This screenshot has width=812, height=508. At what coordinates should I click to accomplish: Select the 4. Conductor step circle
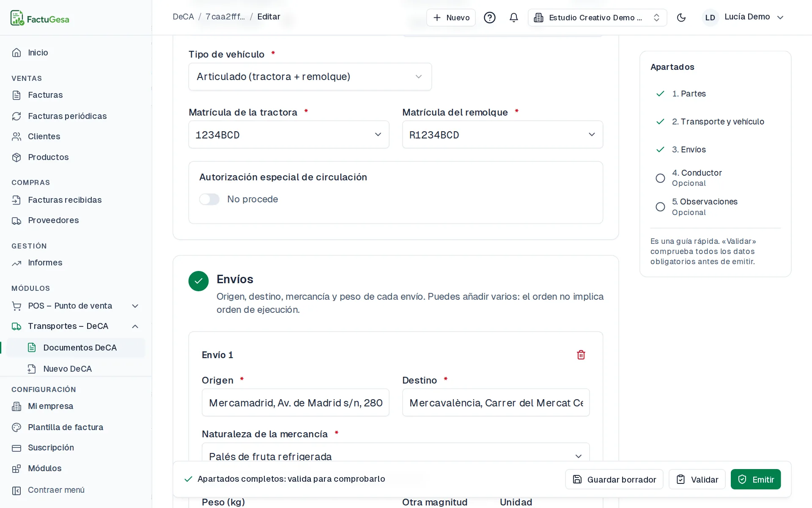tap(660, 178)
